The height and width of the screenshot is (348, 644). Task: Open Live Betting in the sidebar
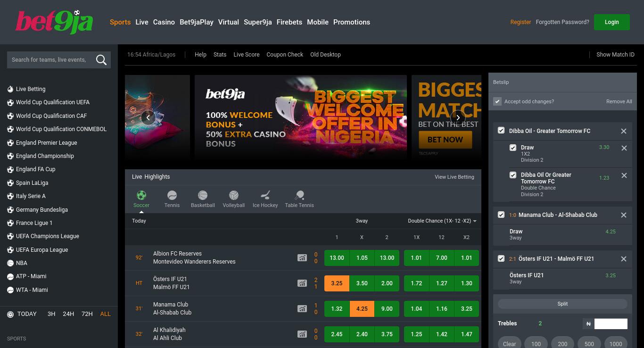point(31,89)
